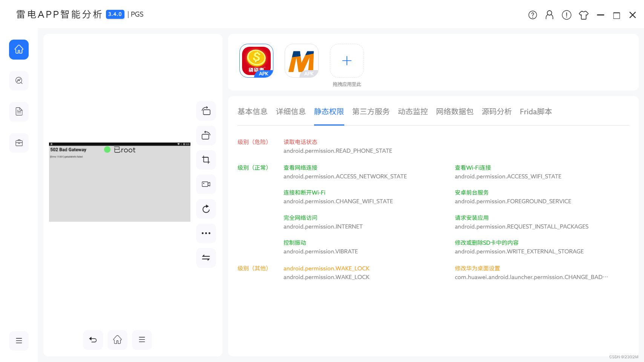Switch to 基本信息 tab
The width and height of the screenshot is (644, 362).
253,112
